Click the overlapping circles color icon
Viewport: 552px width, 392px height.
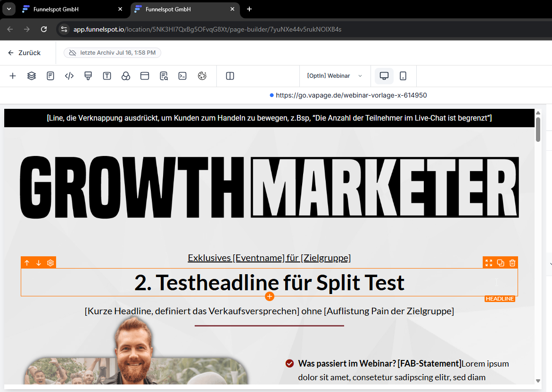pos(126,76)
